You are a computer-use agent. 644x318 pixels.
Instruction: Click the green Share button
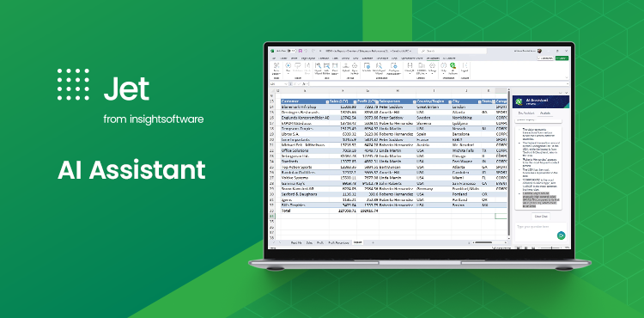pos(562,58)
